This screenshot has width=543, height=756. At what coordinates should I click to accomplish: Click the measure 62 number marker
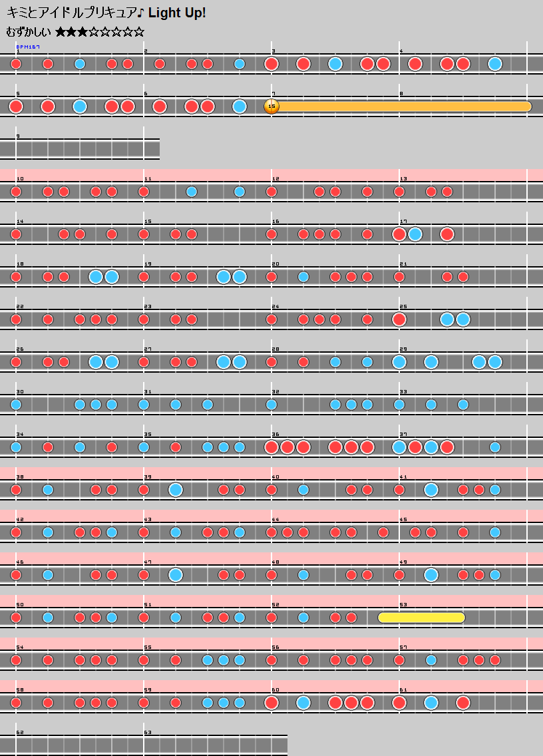coord(19,732)
